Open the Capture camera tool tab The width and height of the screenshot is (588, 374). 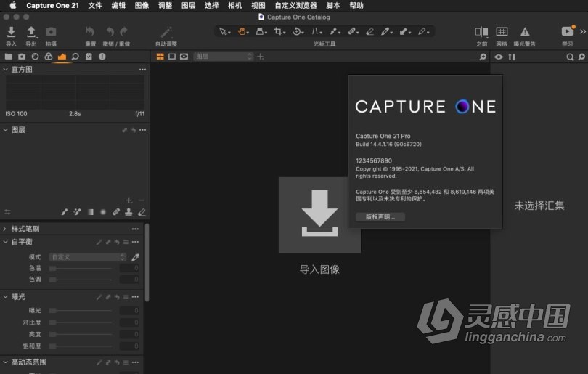click(22, 57)
